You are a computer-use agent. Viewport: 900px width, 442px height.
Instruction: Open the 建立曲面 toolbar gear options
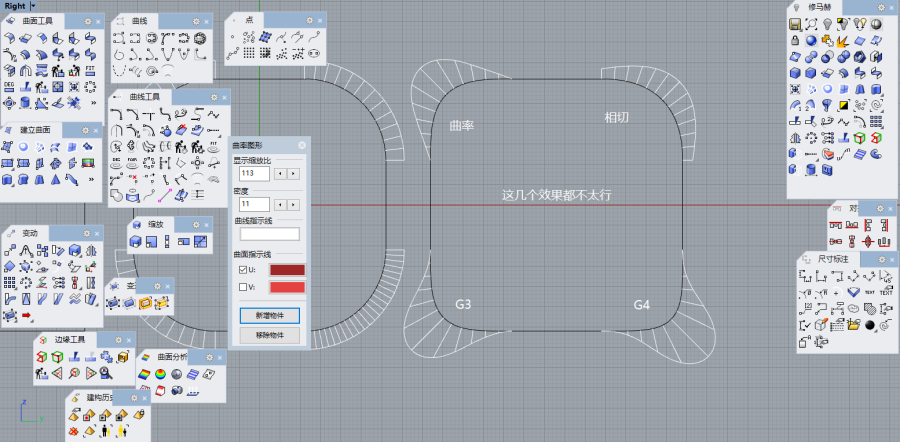(x=84, y=130)
